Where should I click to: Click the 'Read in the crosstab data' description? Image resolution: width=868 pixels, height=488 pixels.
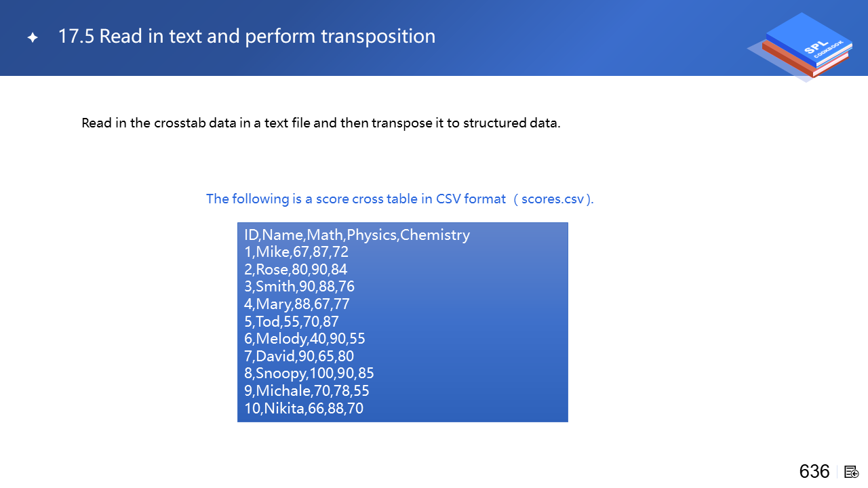tap(321, 123)
